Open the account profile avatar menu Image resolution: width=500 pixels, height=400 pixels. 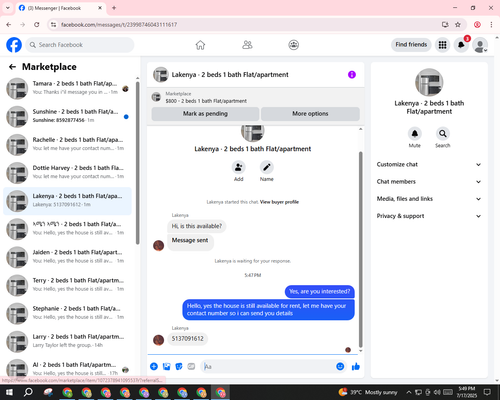tap(480, 45)
